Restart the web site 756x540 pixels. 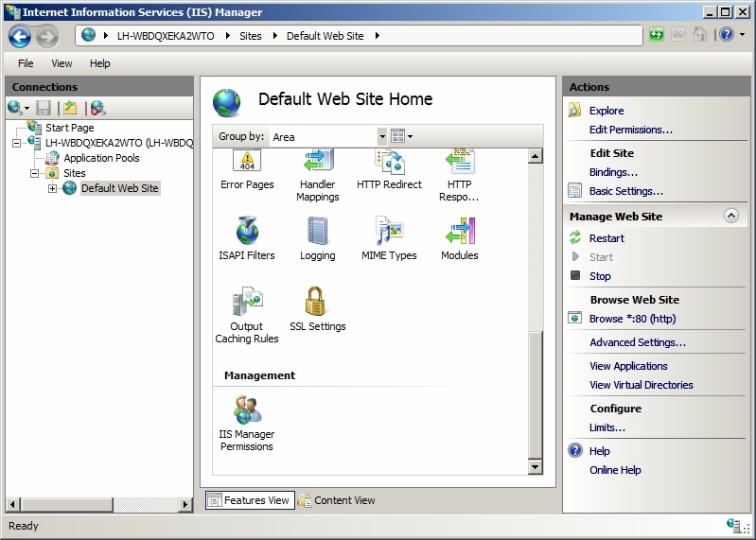(607, 238)
